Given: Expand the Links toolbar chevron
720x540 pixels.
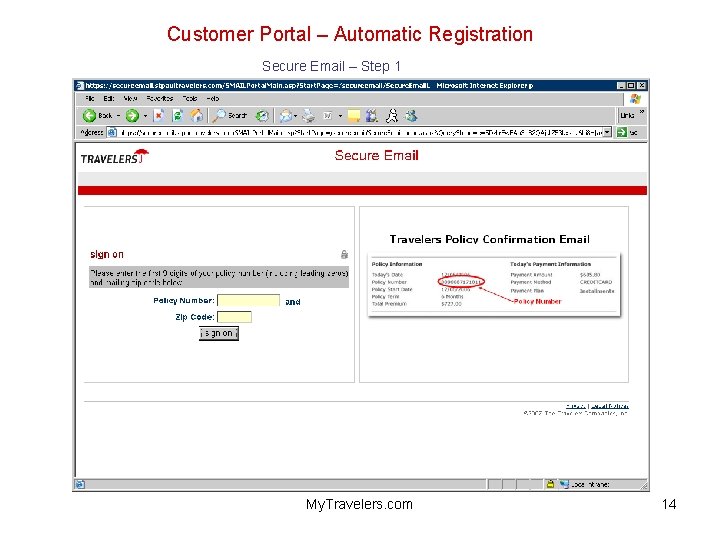Looking at the screenshot, I should (x=642, y=112).
